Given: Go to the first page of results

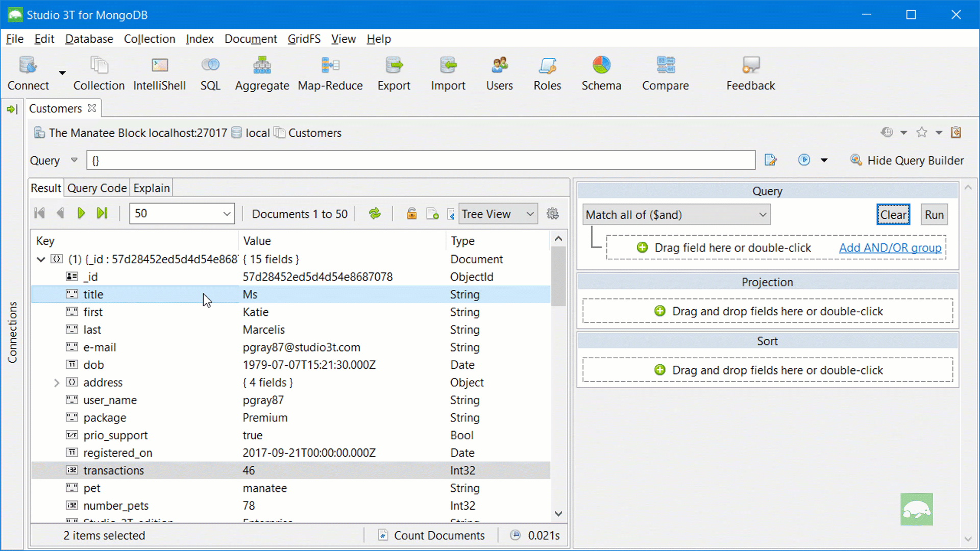Looking at the screenshot, I should coord(39,213).
